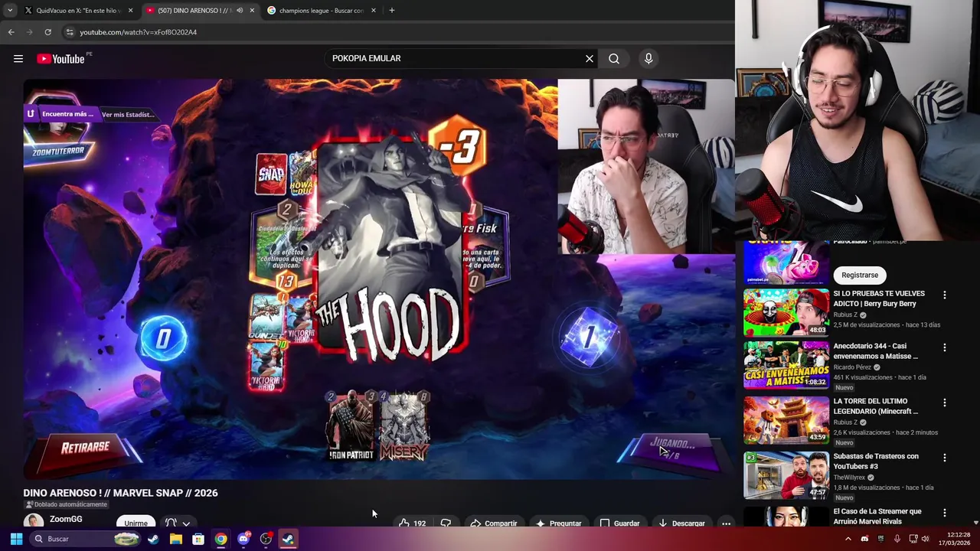Open File Explorer from the taskbar

click(175, 539)
